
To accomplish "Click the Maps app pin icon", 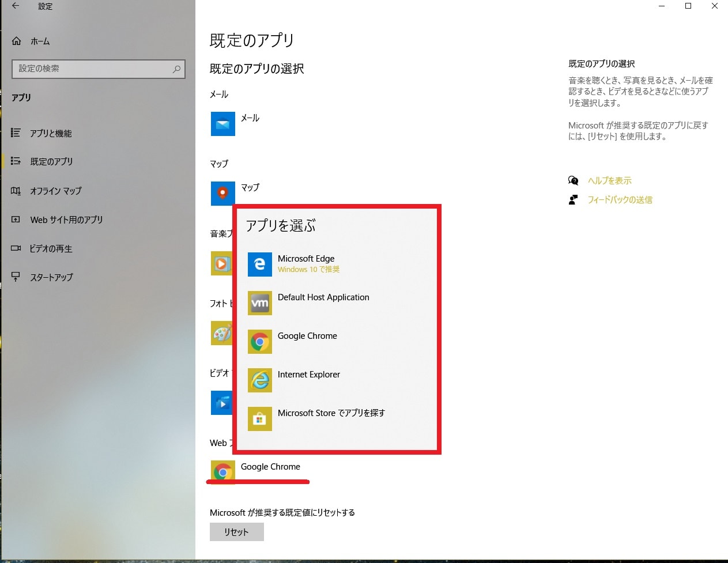I will [223, 194].
